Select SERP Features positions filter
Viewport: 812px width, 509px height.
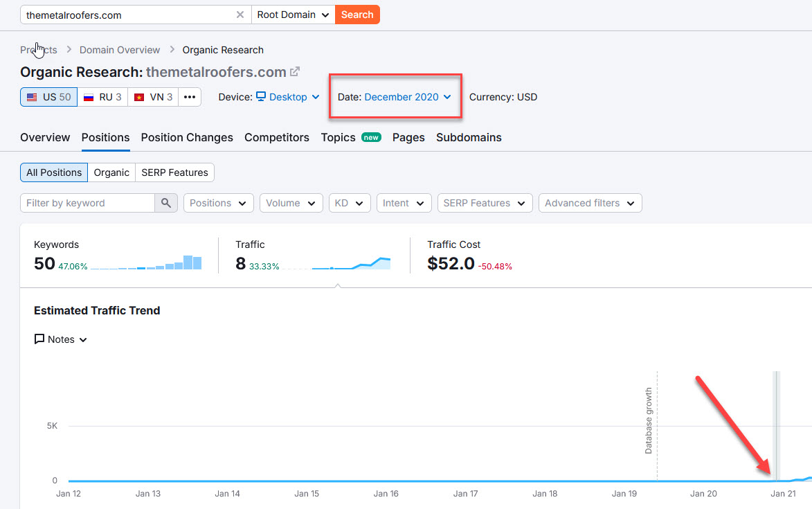174,172
